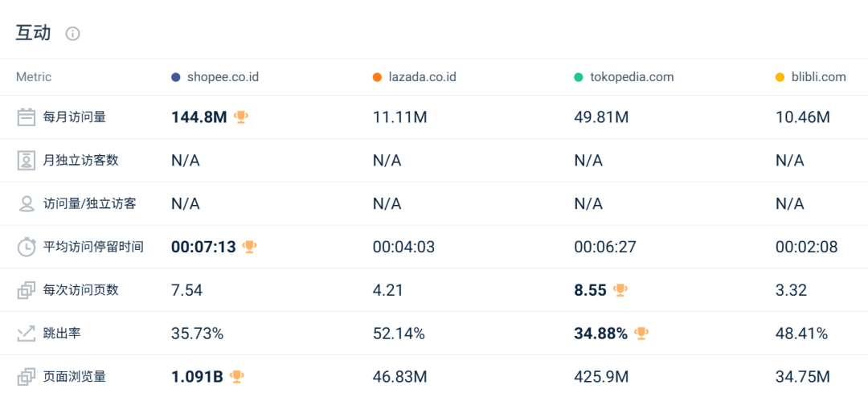Click the trophy next to 8.55

620,289
